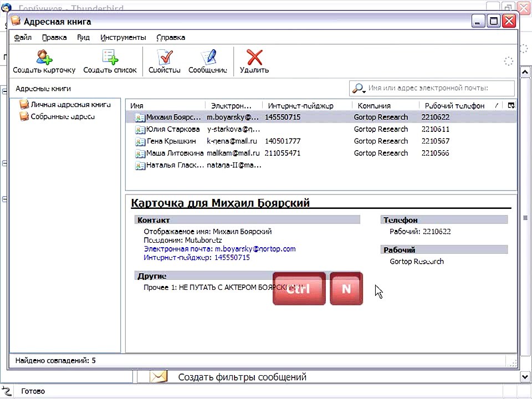Sort contacts by the Имя column
This screenshot has height=399, width=532.
tap(166, 105)
